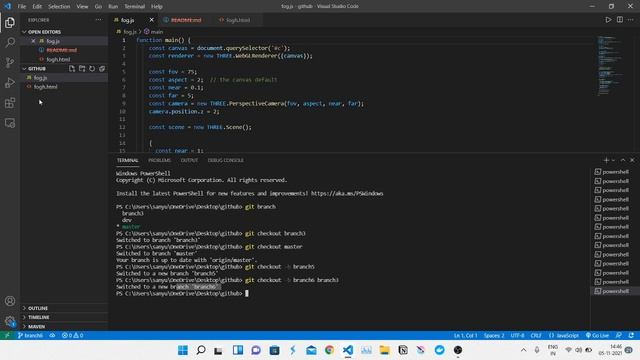The image size is (640, 360).
Task: Close the fog.js editor tab
Action: click(151, 20)
